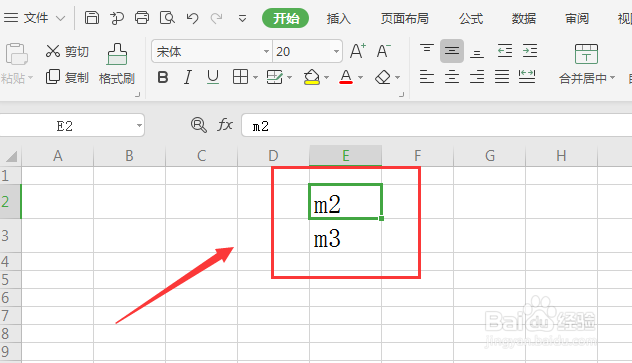
Task: Click the Cut (剪切) scissors button
Action: [67, 51]
